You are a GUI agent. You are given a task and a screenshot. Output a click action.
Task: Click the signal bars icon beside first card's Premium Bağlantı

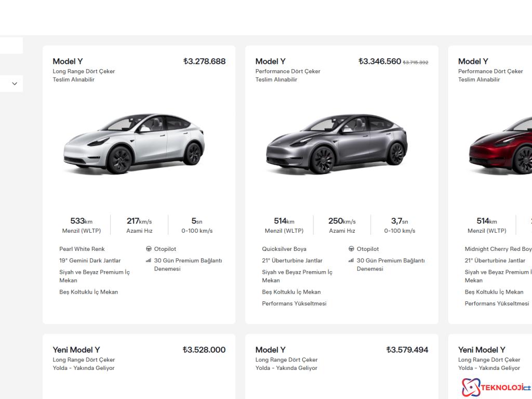(148, 260)
